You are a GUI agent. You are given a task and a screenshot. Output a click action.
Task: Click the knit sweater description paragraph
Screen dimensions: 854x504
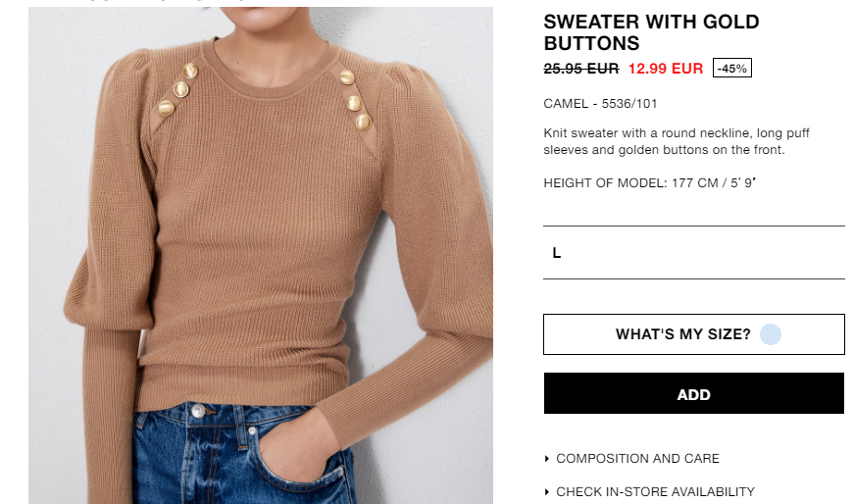click(677, 141)
